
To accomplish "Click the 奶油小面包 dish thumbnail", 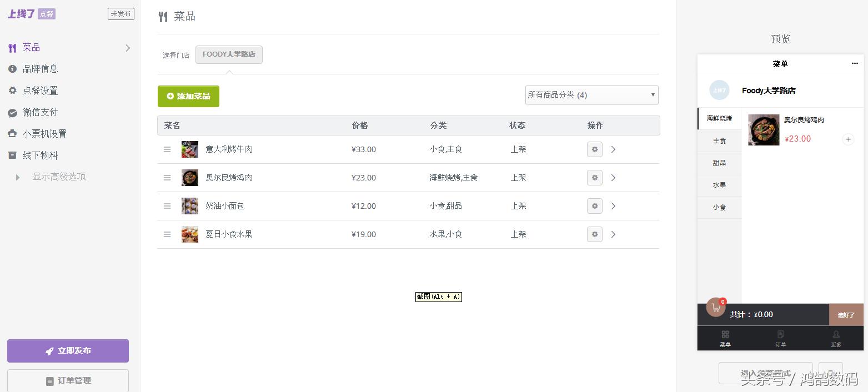I will coord(189,205).
